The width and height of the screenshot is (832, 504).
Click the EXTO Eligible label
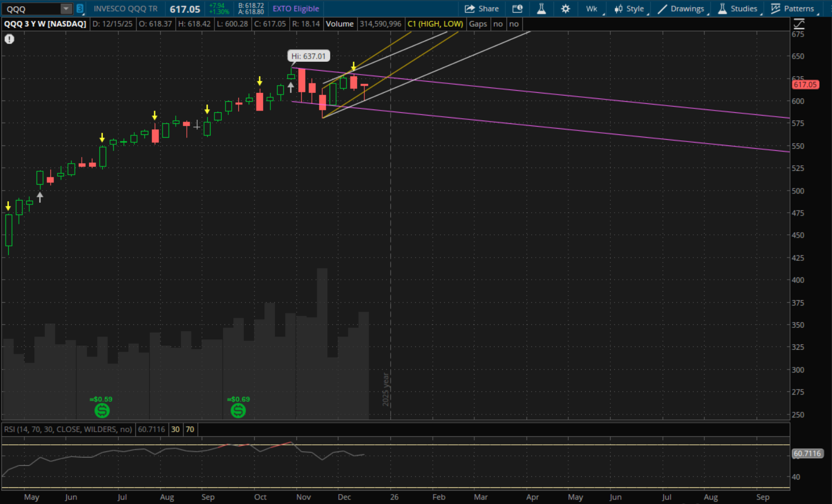tap(296, 9)
